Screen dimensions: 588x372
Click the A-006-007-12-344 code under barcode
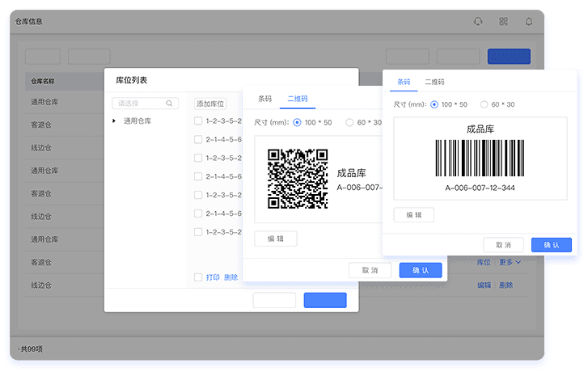point(480,188)
